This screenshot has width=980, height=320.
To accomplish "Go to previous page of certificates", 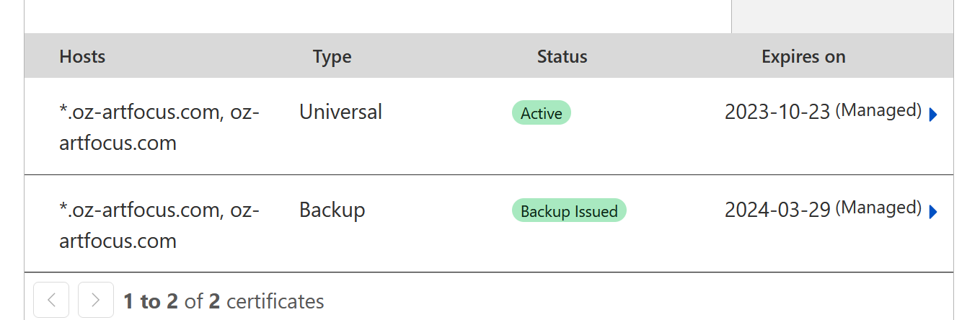I will (x=51, y=300).
